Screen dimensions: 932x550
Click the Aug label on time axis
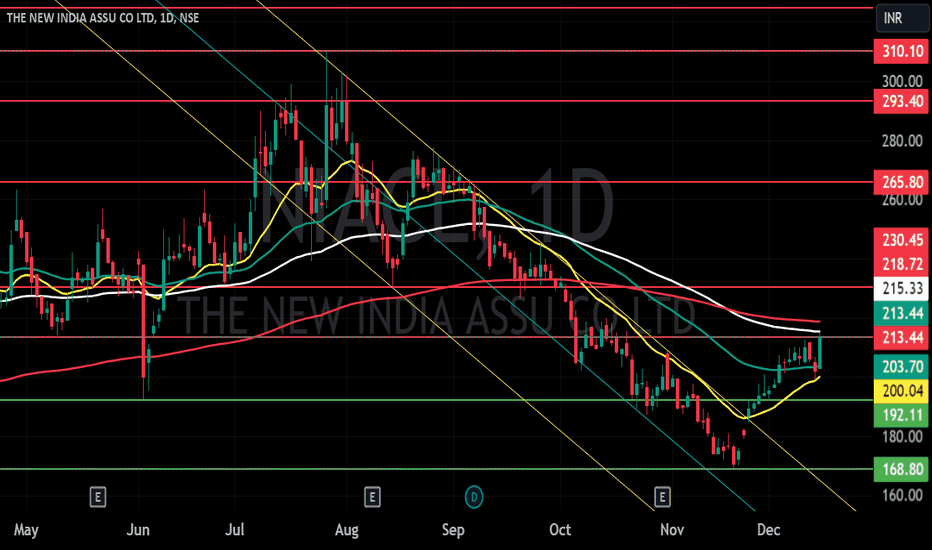(347, 530)
